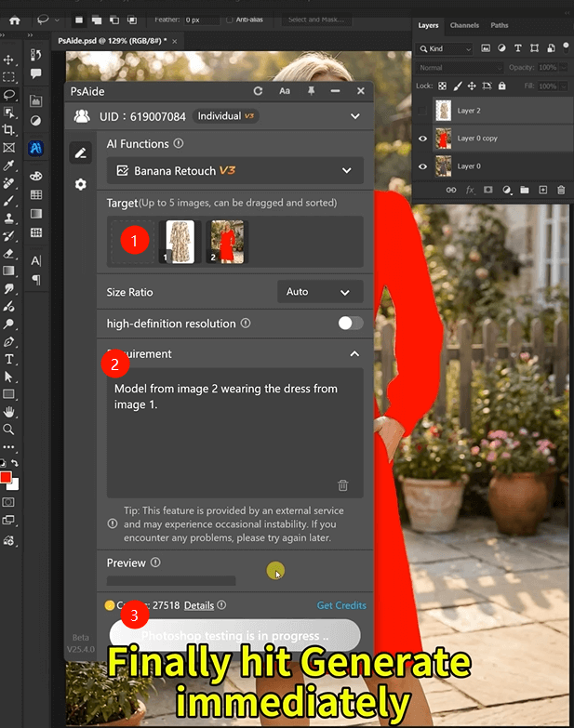Link layers icon in Layers panel
This screenshot has width=574, height=728.
point(451,190)
